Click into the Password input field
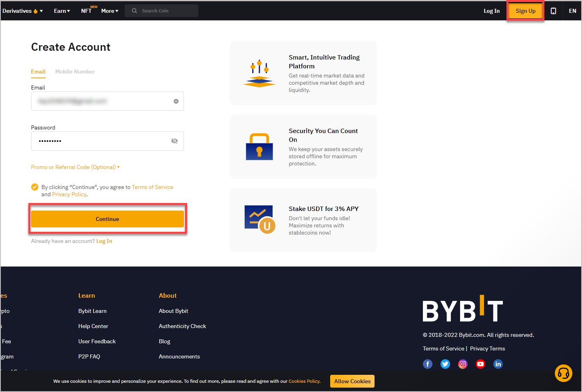The height and width of the screenshot is (392, 582). (108, 141)
